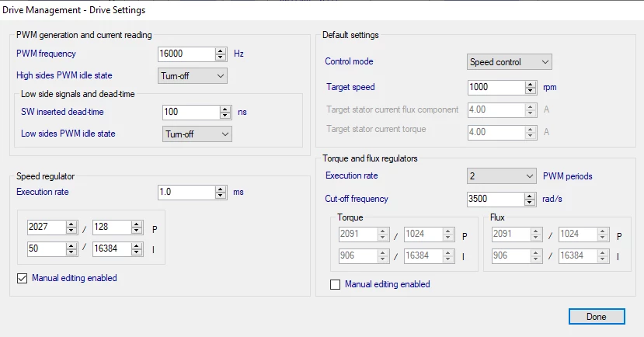Decrease speed I numerator 50

pyautogui.click(x=71, y=252)
